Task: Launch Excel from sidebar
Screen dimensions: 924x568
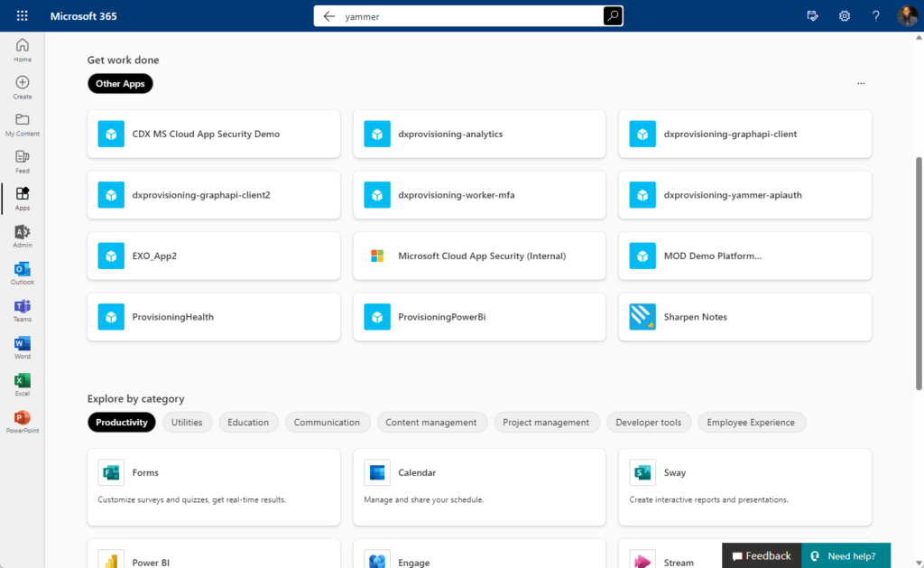Action: (x=23, y=385)
